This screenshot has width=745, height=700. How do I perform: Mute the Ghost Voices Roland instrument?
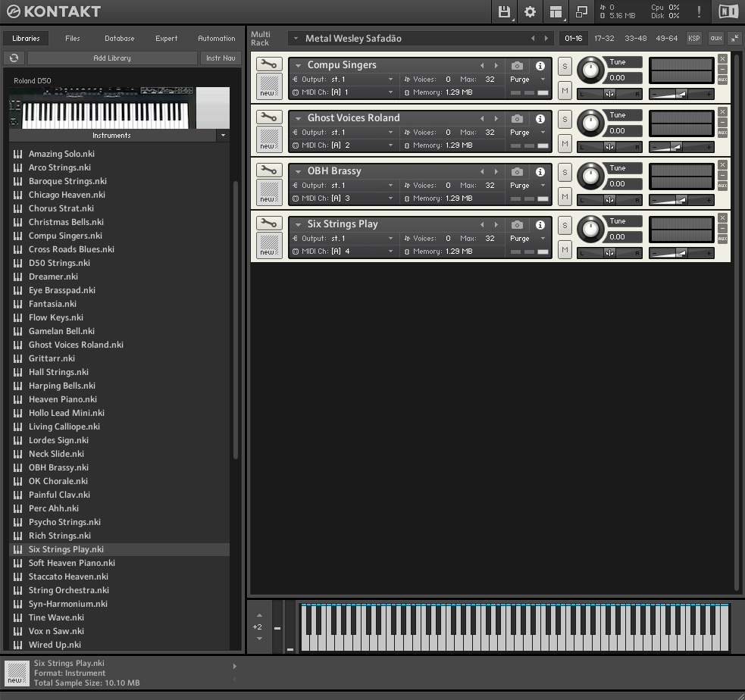[565, 143]
